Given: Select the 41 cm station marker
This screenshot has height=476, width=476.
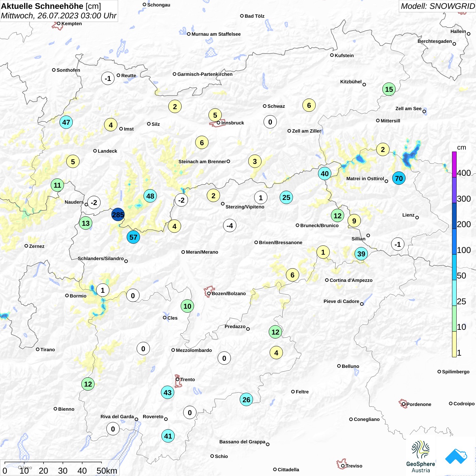Looking at the screenshot, I should click(x=168, y=436).
